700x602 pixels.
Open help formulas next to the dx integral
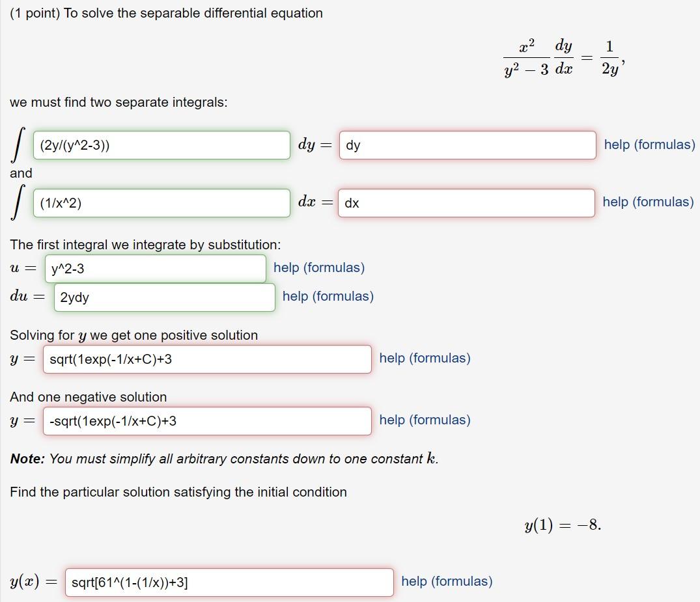(649, 202)
